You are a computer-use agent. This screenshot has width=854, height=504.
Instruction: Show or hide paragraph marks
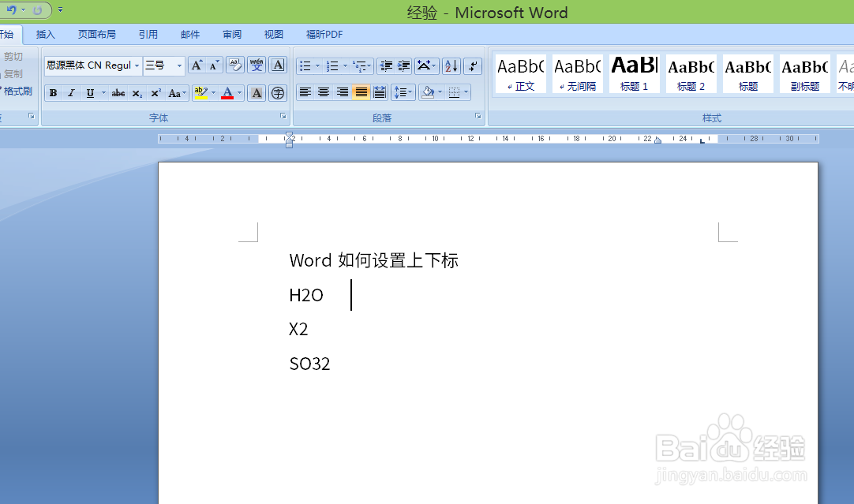pos(473,65)
